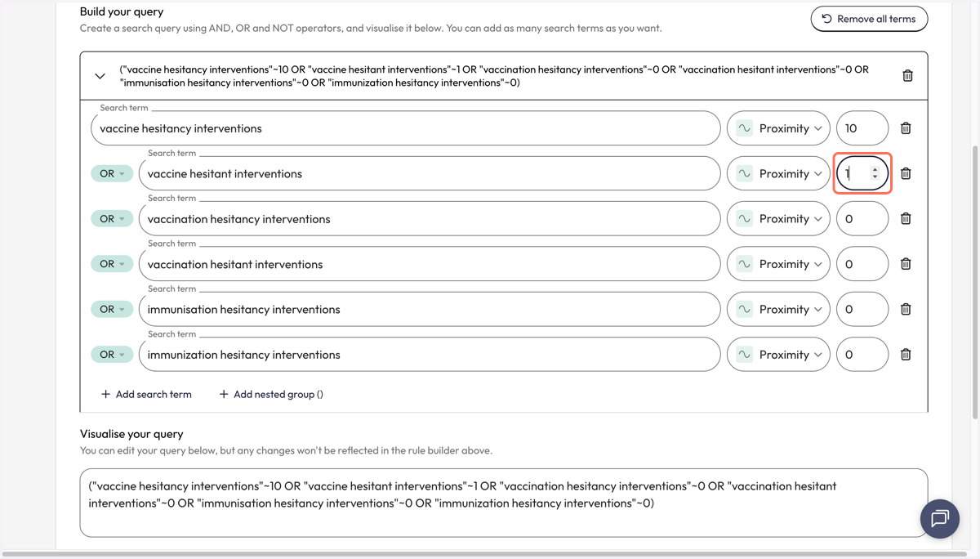
Task: Collapse the query group with the chevron
Action: coord(100,76)
